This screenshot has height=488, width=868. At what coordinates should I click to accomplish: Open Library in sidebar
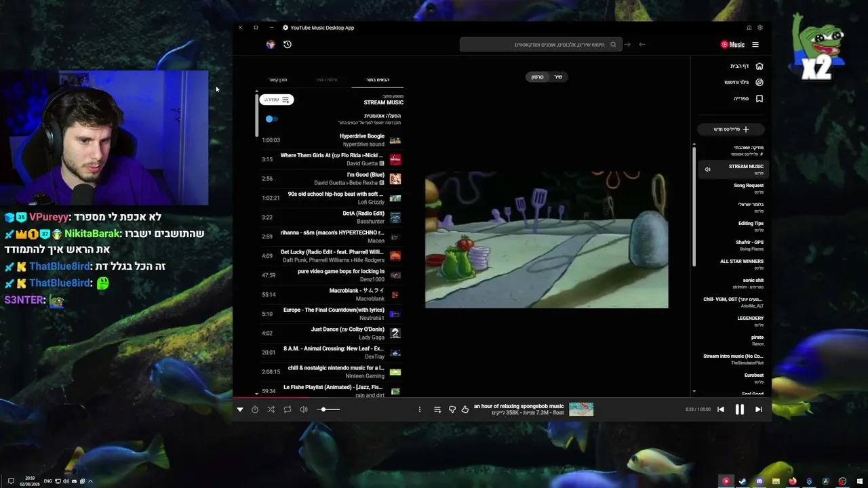[748, 98]
